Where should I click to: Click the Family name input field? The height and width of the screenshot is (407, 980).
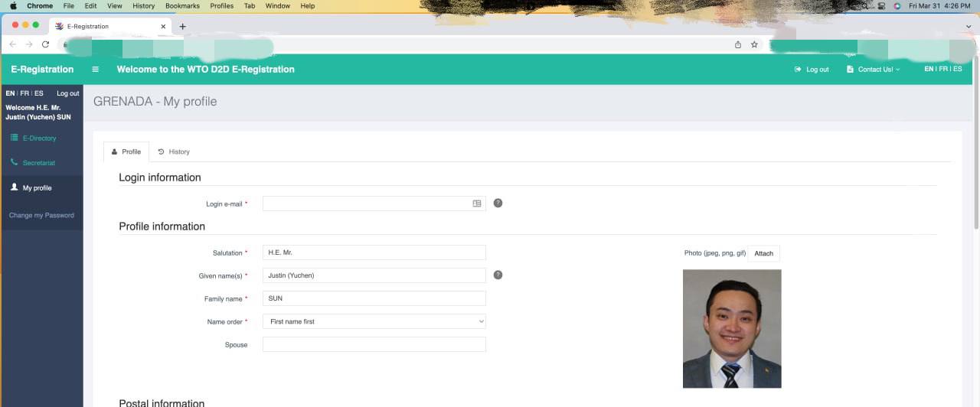click(x=374, y=298)
